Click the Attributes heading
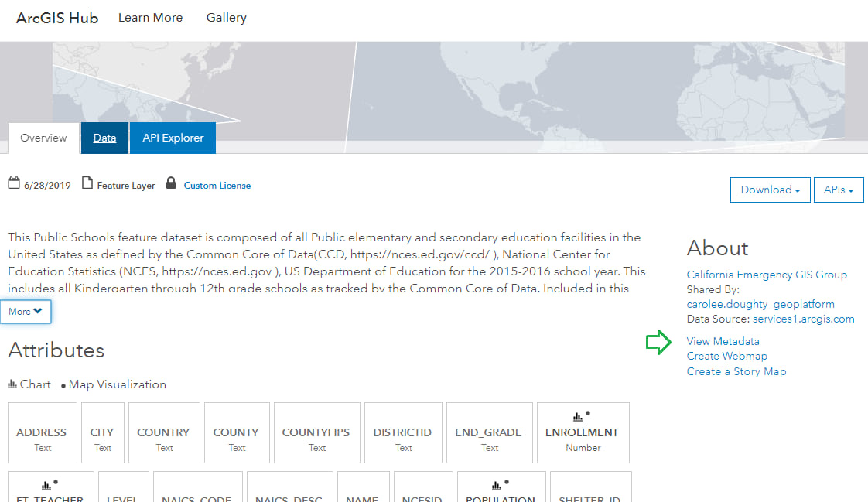The width and height of the screenshot is (868, 502). (x=56, y=350)
